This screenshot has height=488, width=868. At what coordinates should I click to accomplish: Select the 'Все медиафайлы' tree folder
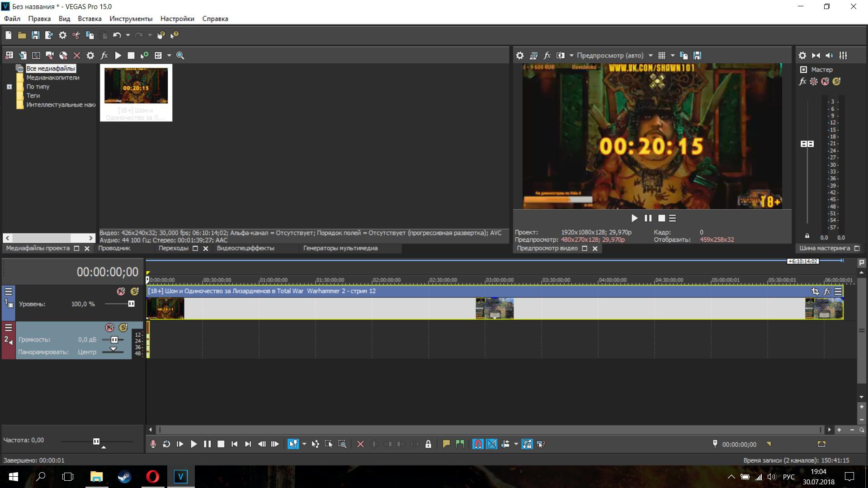point(51,69)
